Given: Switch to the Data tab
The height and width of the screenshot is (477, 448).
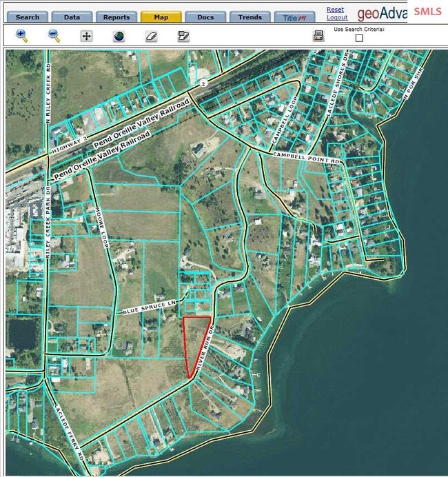Looking at the screenshot, I should click(x=72, y=17).
